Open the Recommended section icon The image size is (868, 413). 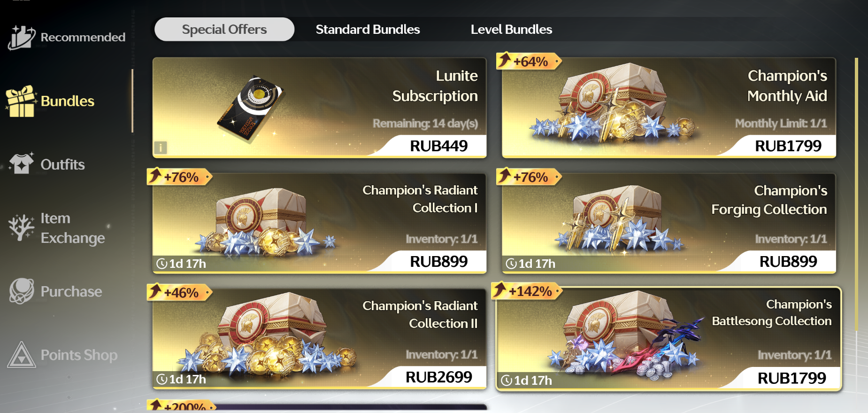21,37
